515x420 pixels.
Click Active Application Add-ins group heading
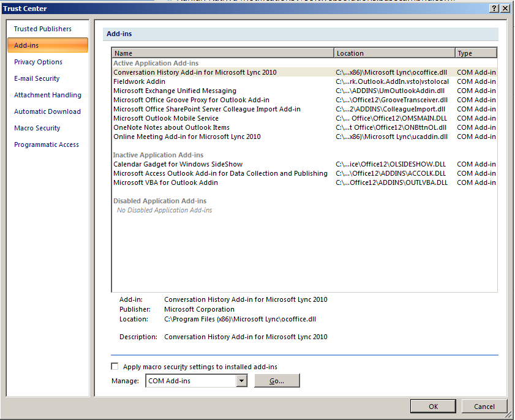[156, 63]
